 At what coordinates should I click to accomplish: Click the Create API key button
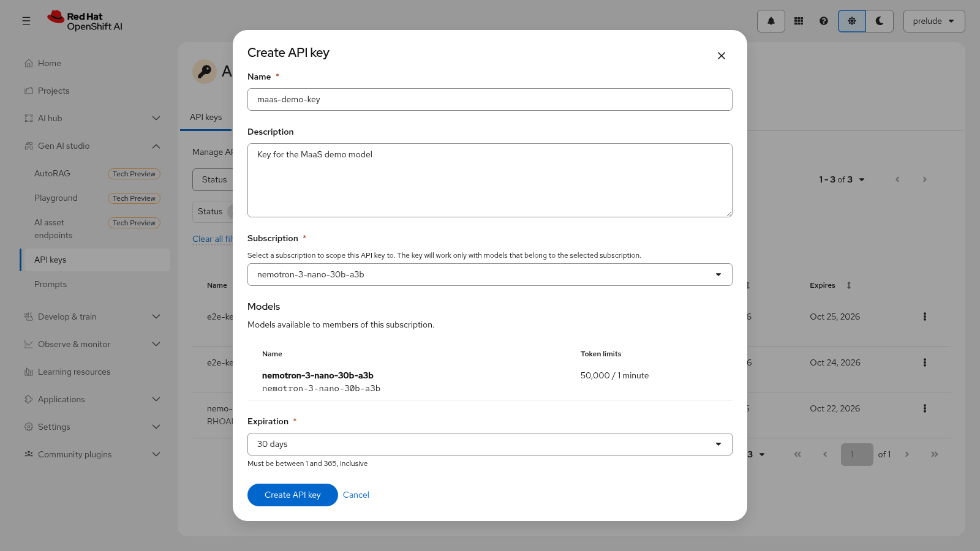point(293,495)
